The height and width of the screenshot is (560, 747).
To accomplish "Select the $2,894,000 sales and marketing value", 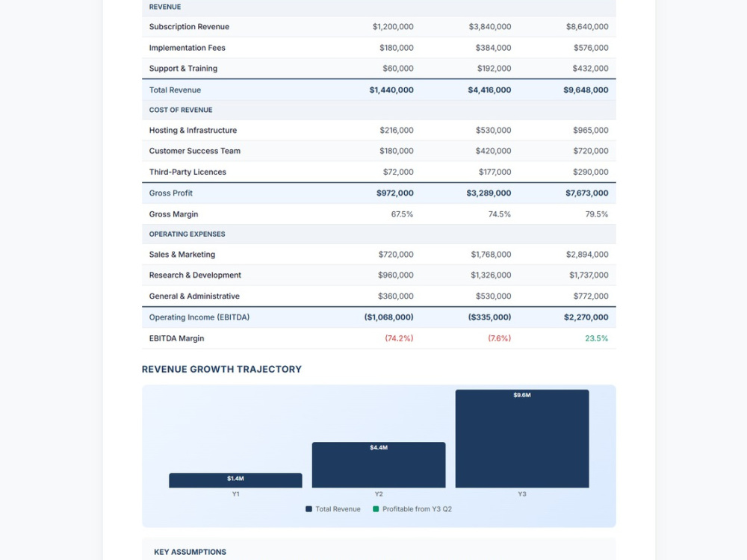I will coord(587,255).
